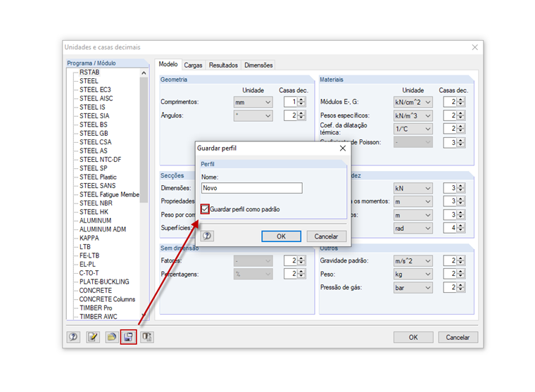Increase Módulos E-, G decimal places
The image size is (535, 392).
tap(460, 100)
